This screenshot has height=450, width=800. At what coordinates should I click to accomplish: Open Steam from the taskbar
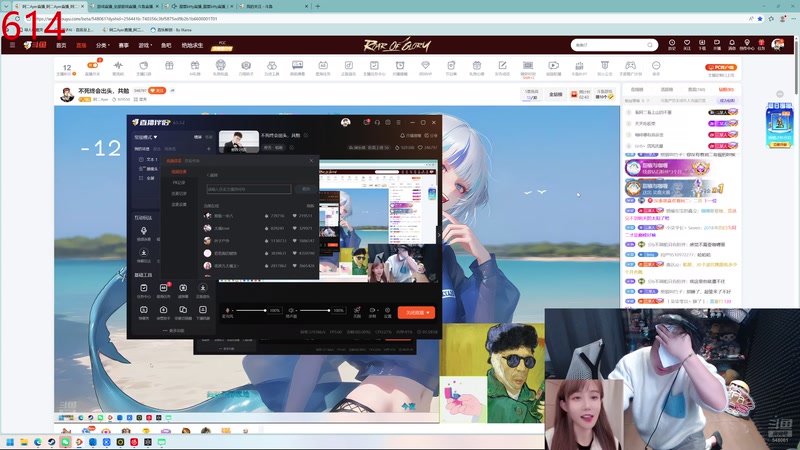(x=52, y=442)
